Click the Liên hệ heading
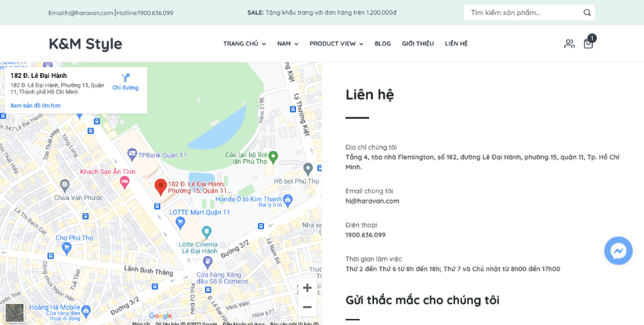The width and height of the screenshot is (644, 325). point(370,94)
